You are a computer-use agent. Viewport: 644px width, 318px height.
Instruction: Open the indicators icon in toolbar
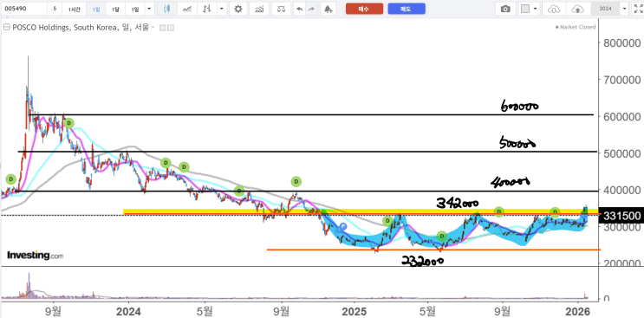tap(259, 9)
